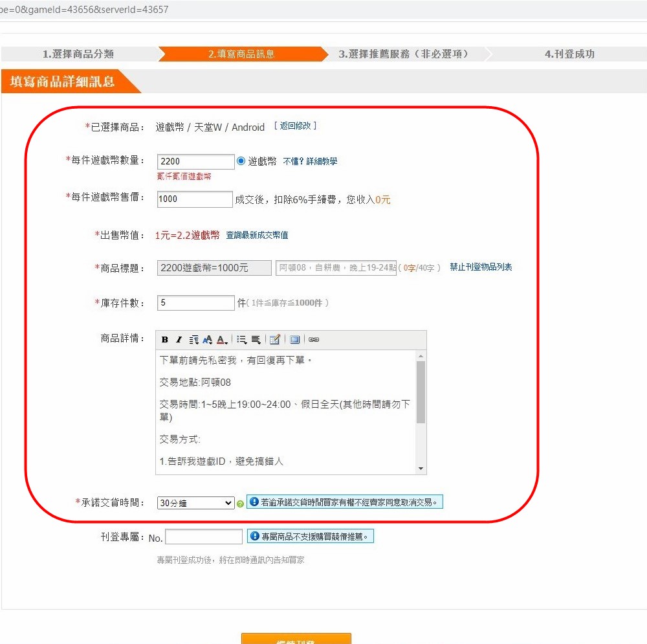Click the 刊登專屬 No. input field
This screenshot has height=644, width=647.
coord(204,537)
